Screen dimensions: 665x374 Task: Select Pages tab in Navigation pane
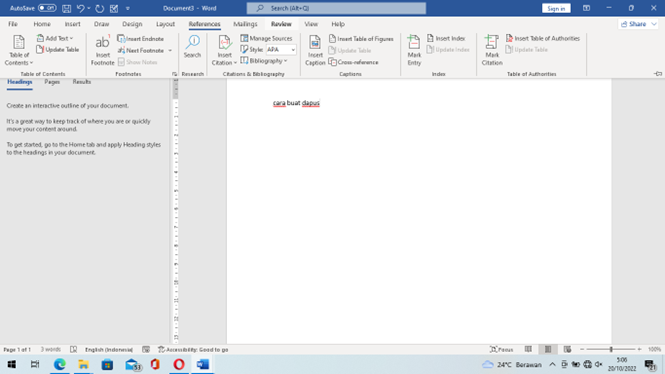(52, 82)
